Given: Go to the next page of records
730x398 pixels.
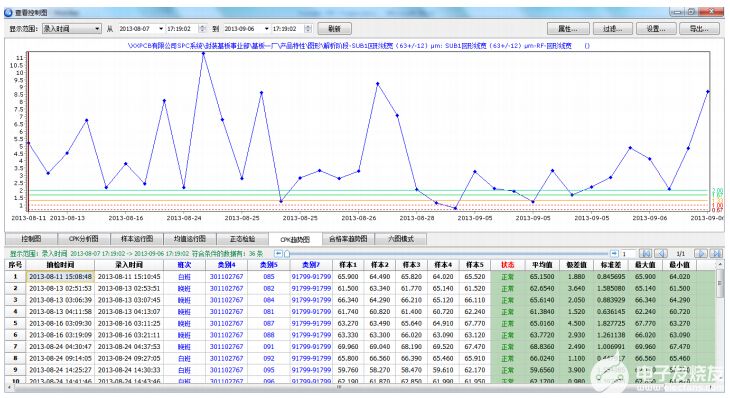Looking at the screenshot, I should pos(700,254).
